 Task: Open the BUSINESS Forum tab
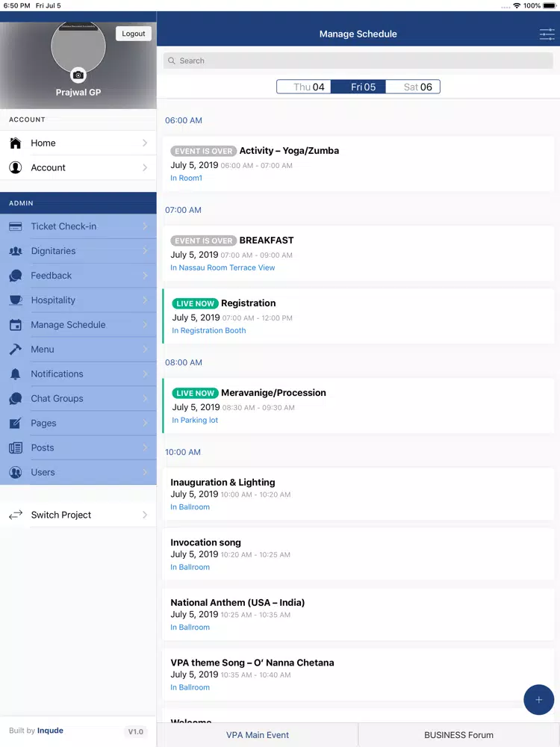point(458,735)
